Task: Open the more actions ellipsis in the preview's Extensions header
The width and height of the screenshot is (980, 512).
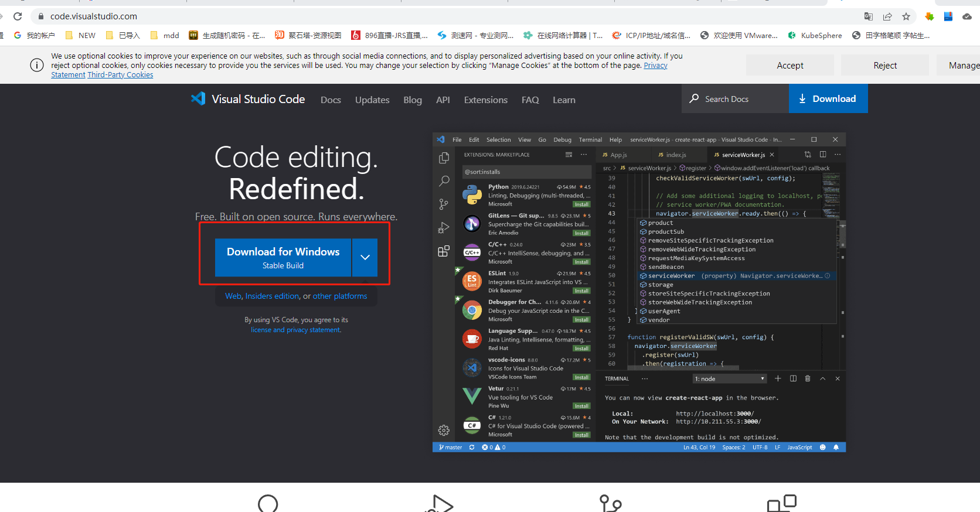Action: (x=584, y=155)
